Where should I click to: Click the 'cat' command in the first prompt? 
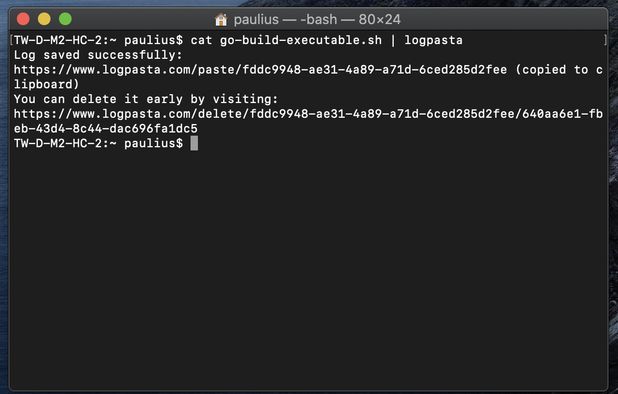201,40
